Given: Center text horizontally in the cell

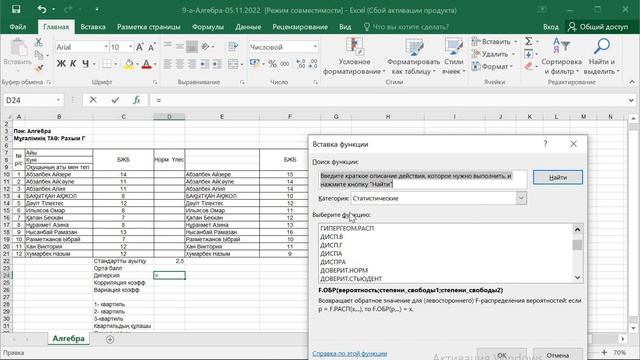Looking at the screenshot, I should [180, 64].
